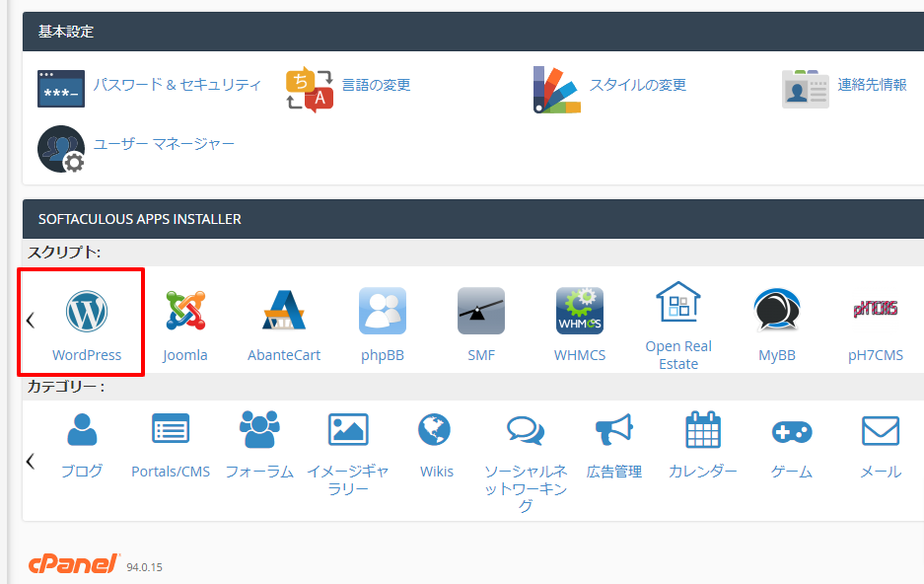924x584 pixels.
Task: Collapse the SOFTACULOUS APPS INSTALLER header
Action: pyautogui.click(x=473, y=219)
